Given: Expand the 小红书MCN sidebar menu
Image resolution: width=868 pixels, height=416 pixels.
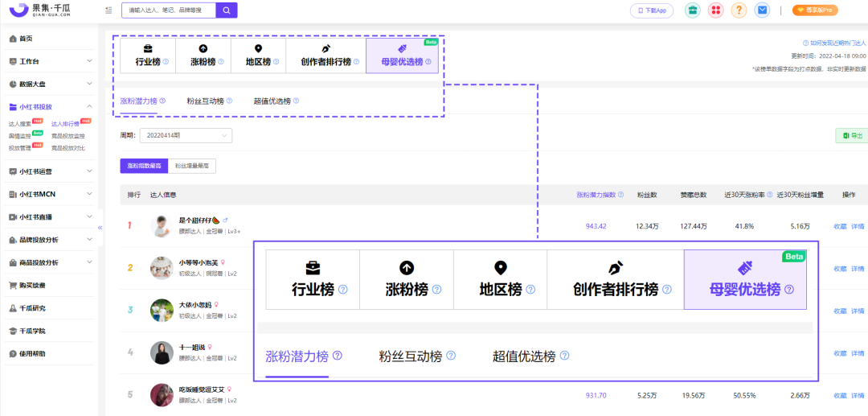Looking at the screenshot, I should (51, 194).
